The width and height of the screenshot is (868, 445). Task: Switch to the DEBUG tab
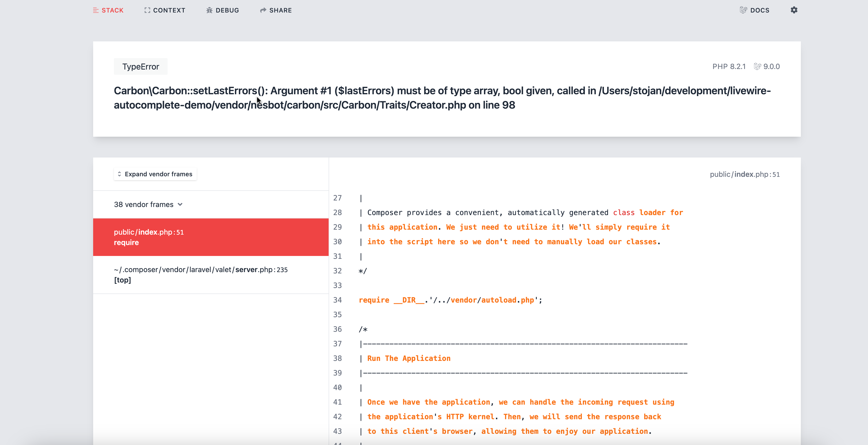coord(227,10)
